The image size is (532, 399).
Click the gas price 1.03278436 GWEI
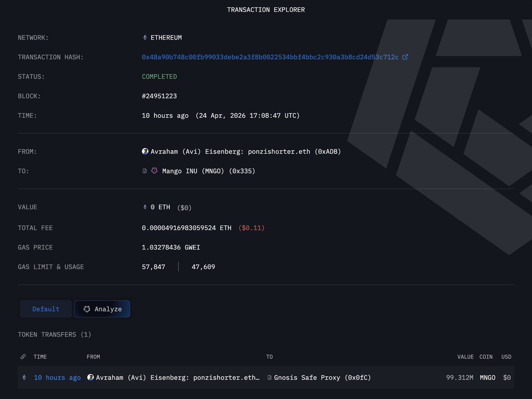[171, 247]
